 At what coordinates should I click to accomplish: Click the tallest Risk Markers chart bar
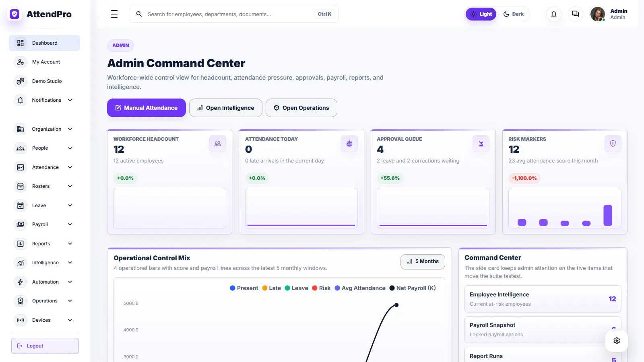(608, 215)
